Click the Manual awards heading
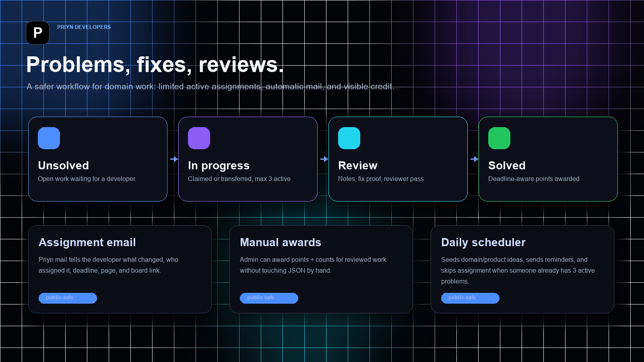644x362 pixels. pyautogui.click(x=280, y=242)
